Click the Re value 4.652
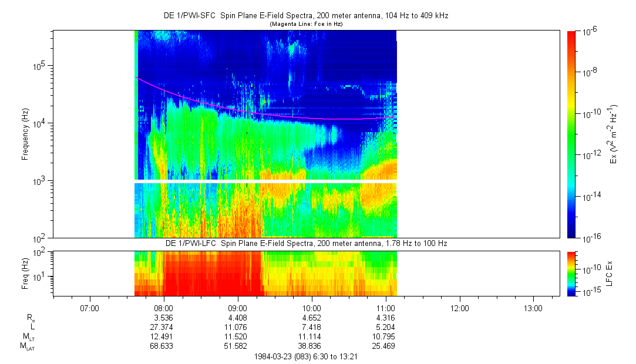 (x=311, y=318)
